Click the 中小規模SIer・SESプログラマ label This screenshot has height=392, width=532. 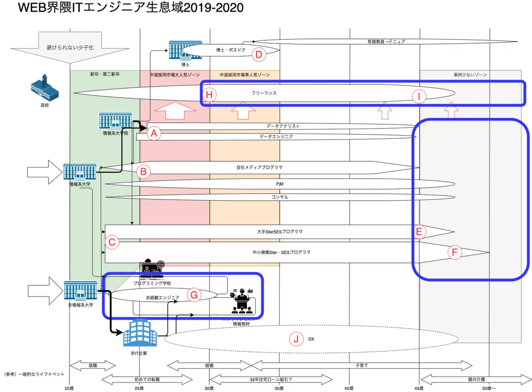pyautogui.click(x=281, y=252)
